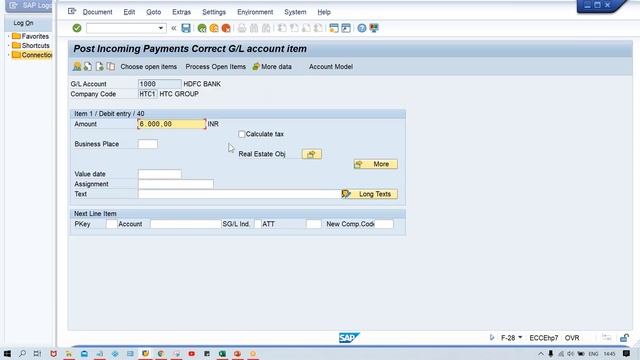
Task: Click the SG/L Ind. input field
Action: coord(258,224)
